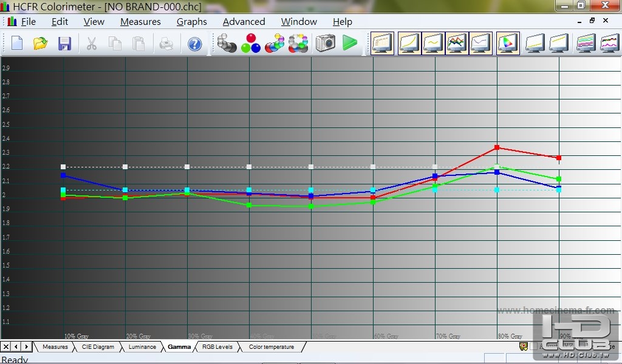622x364 pixels.
Task: Switch to the Color temperature tab
Action: coord(272,346)
